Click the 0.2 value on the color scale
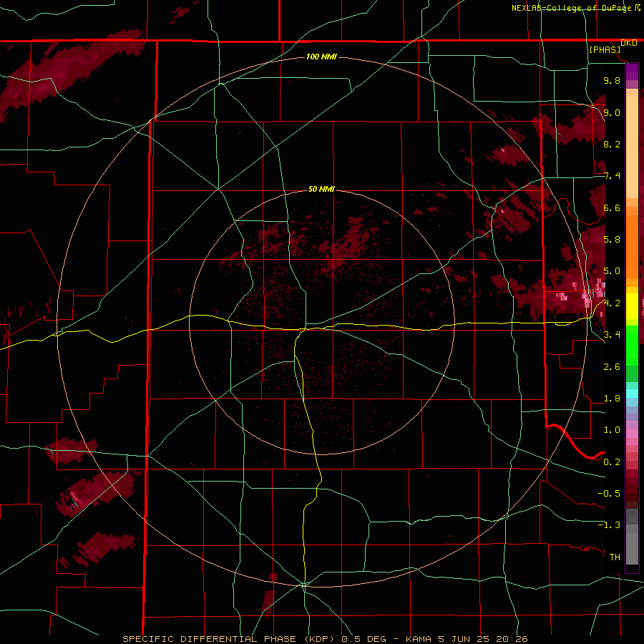 coord(612,462)
